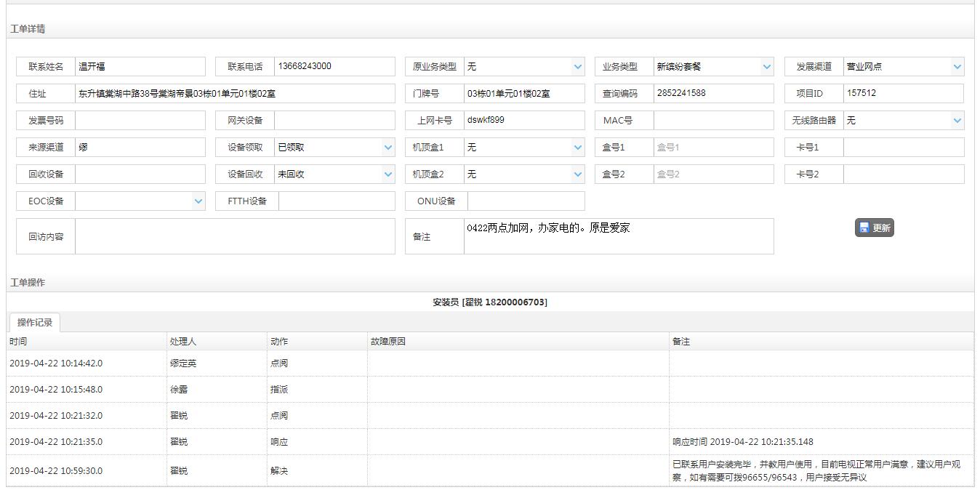The width and height of the screenshot is (980, 490).
Task: Click the 备注 text area
Action: click(618, 236)
